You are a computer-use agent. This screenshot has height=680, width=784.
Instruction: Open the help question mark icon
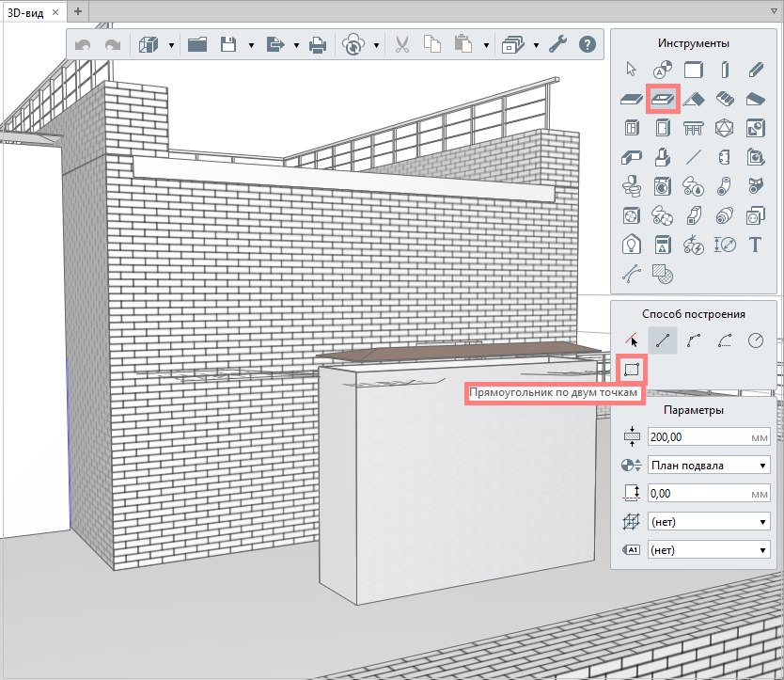click(588, 45)
